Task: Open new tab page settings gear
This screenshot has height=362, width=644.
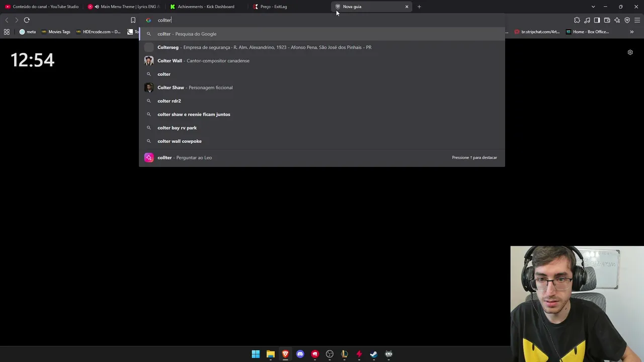Action: (630, 52)
